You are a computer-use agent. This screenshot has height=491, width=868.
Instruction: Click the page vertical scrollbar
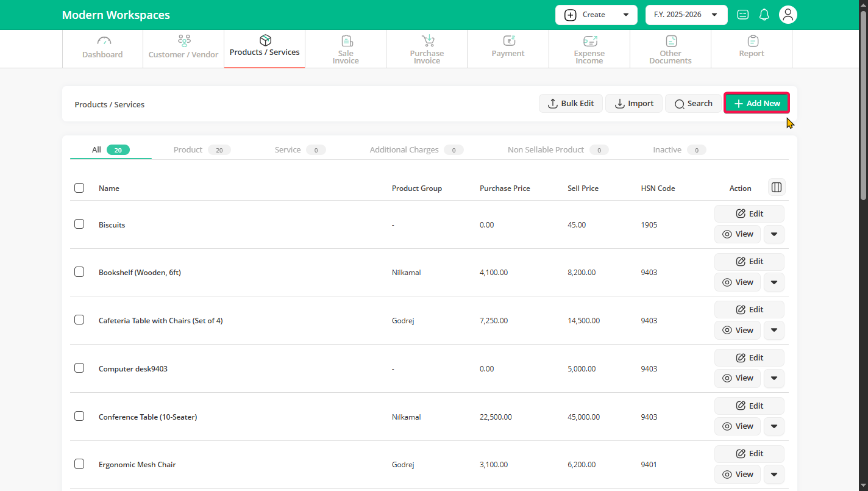click(863, 104)
